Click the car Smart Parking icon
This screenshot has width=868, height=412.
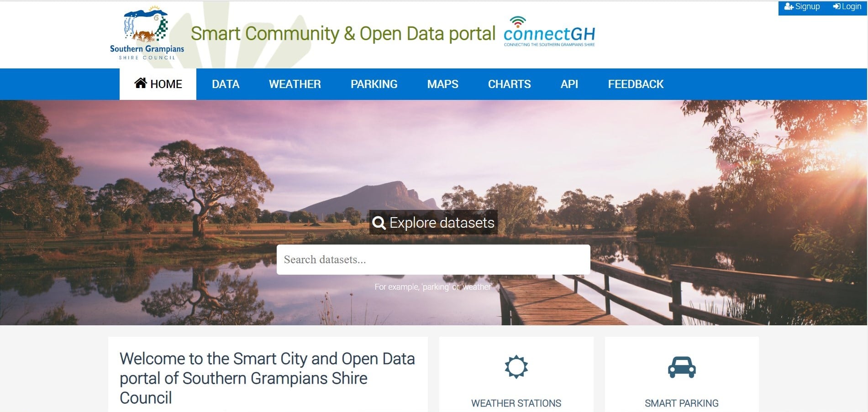681,367
